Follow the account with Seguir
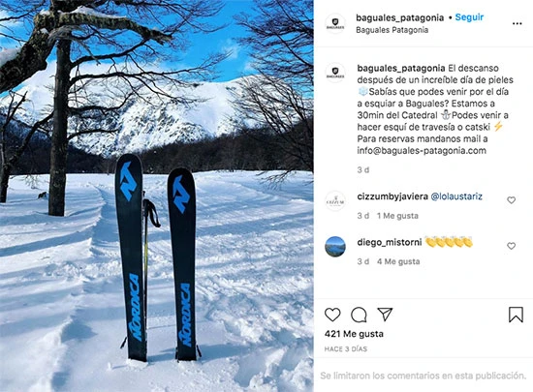Image resolution: width=533 pixels, height=392 pixels. [469, 17]
